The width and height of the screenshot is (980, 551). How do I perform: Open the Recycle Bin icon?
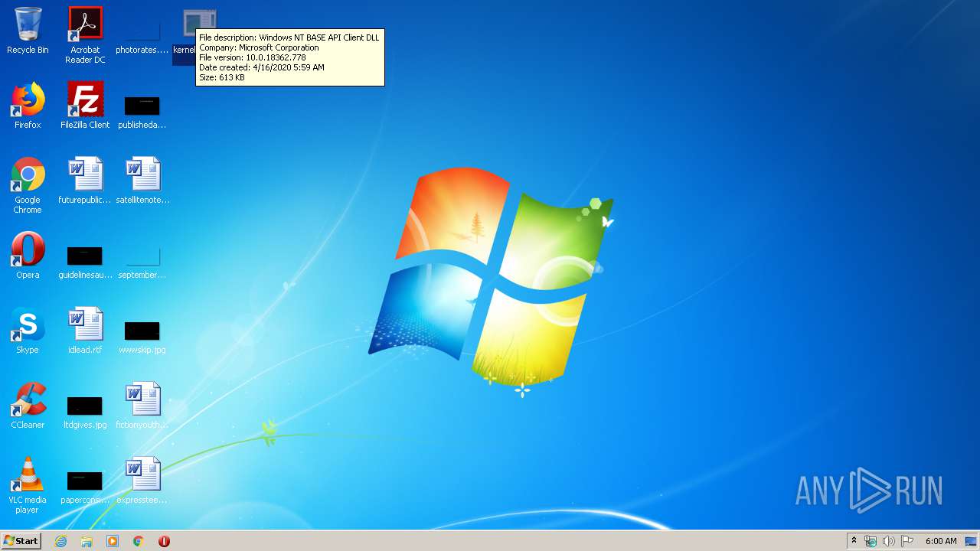(x=28, y=32)
